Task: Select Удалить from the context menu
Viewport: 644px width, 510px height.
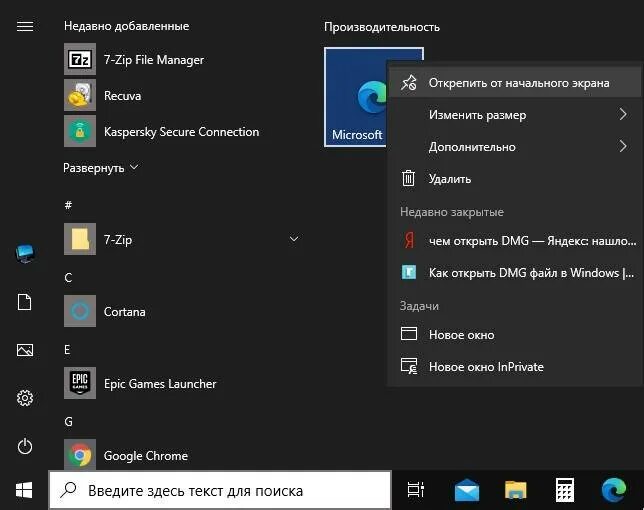Action: tap(515, 179)
